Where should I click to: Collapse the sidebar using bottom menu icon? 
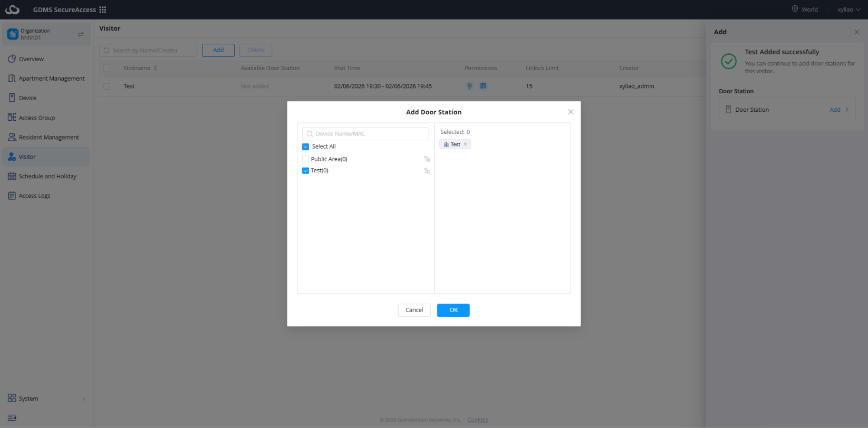pyautogui.click(x=12, y=418)
